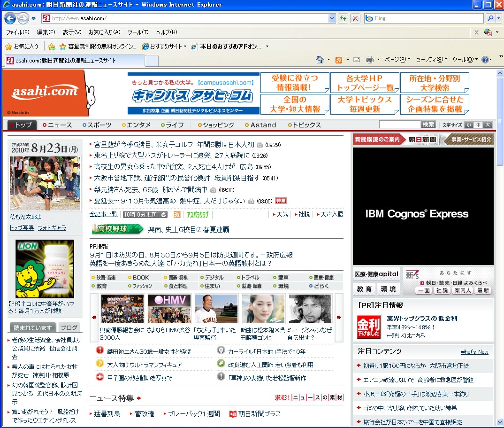The width and height of the screenshot is (504, 428).
Task: Open the ページ(P) dropdown menu
Action: coord(397,60)
